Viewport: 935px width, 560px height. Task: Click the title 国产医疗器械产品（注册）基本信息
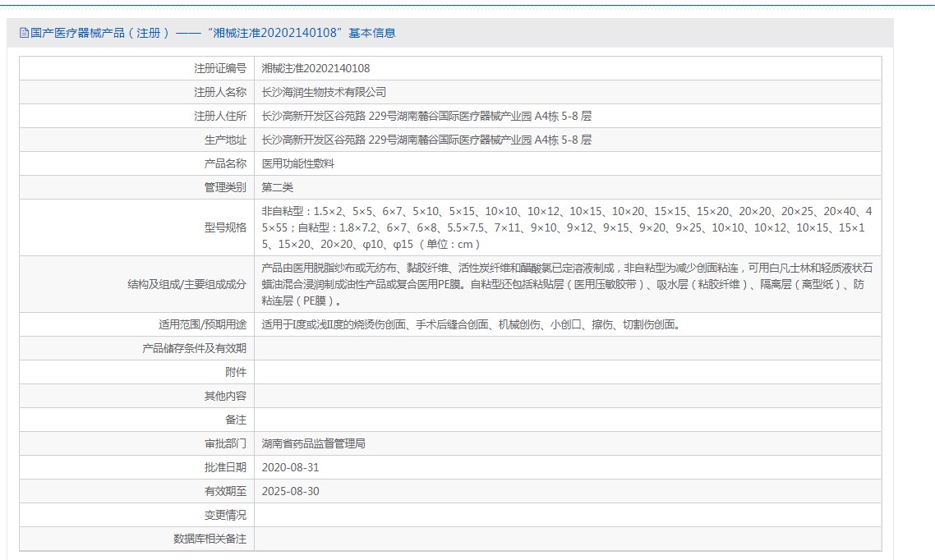pos(213,33)
